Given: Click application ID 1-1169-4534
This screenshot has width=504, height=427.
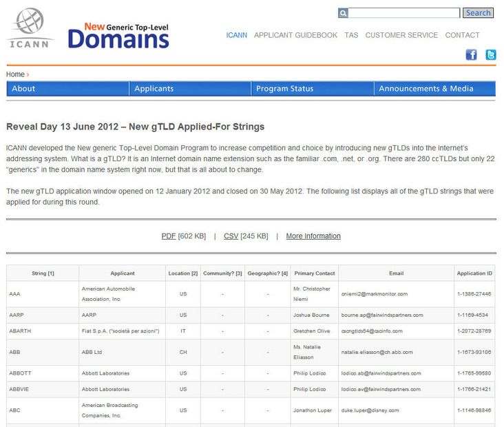Looking at the screenshot, I should tap(472, 315).
